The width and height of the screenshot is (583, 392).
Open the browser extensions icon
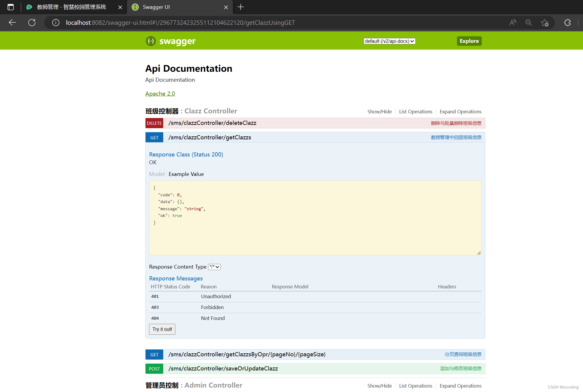(x=567, y=22)
